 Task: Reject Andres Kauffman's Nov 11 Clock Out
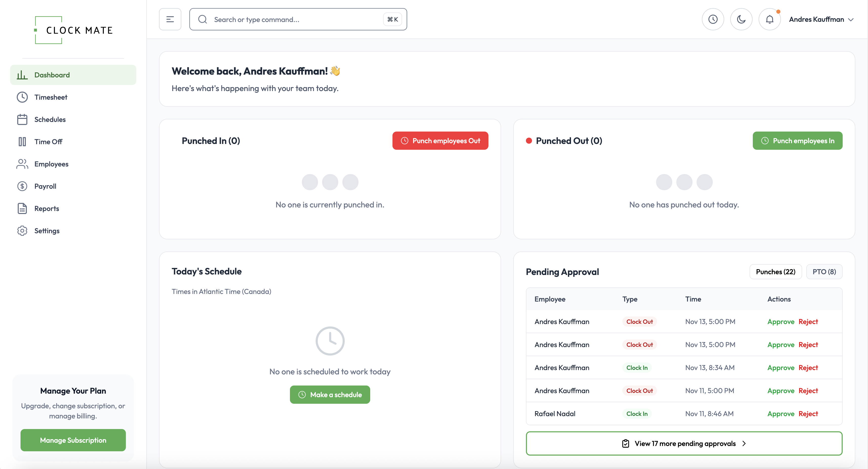coord(808,391)
